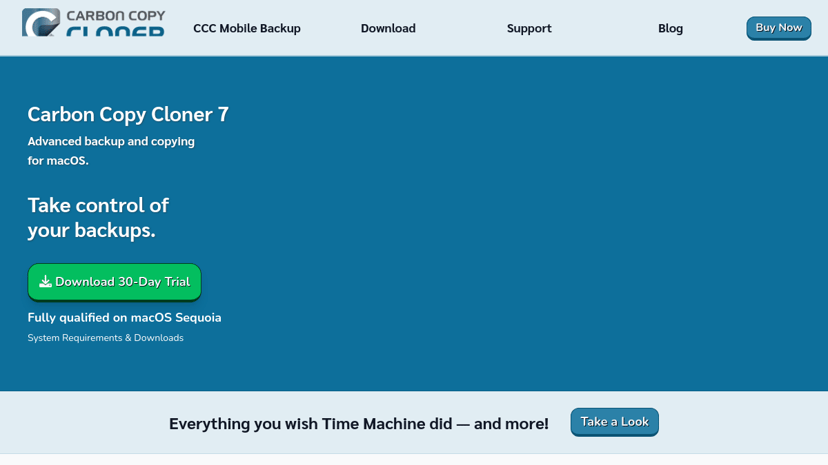Click the Take a Look button
The height and width of the screenshot is (465, 828).
tap(614, 422)
